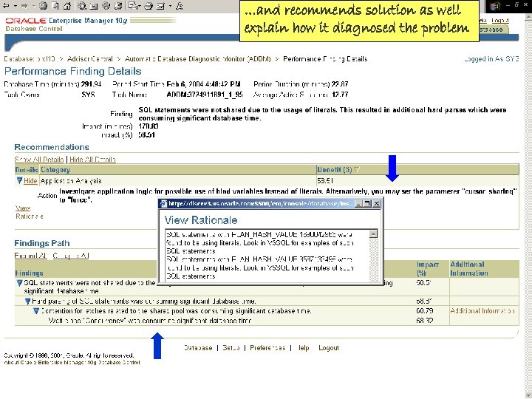The image size is (532, 399).
Task: Stop page loading with Stop icon
Action: coord(43,6)
